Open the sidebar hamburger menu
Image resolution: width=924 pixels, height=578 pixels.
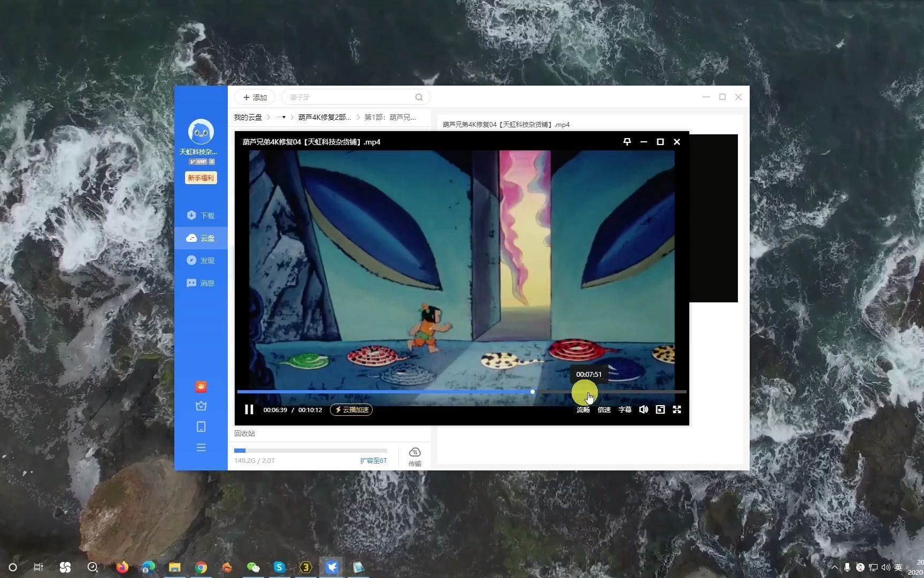coord(201,447)
